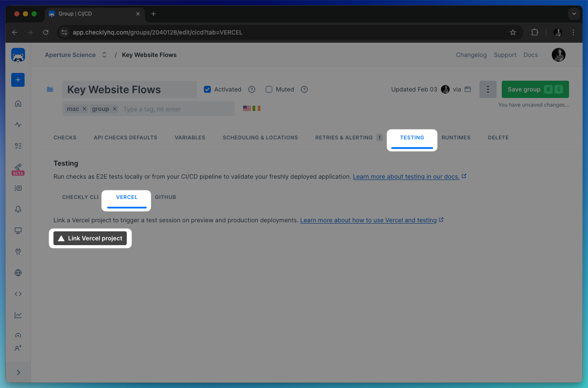Image resolution: width=588 pixels, height=388 pixels.
Task: Open the three-dot menu beside Save group
Action: (488, 89)
